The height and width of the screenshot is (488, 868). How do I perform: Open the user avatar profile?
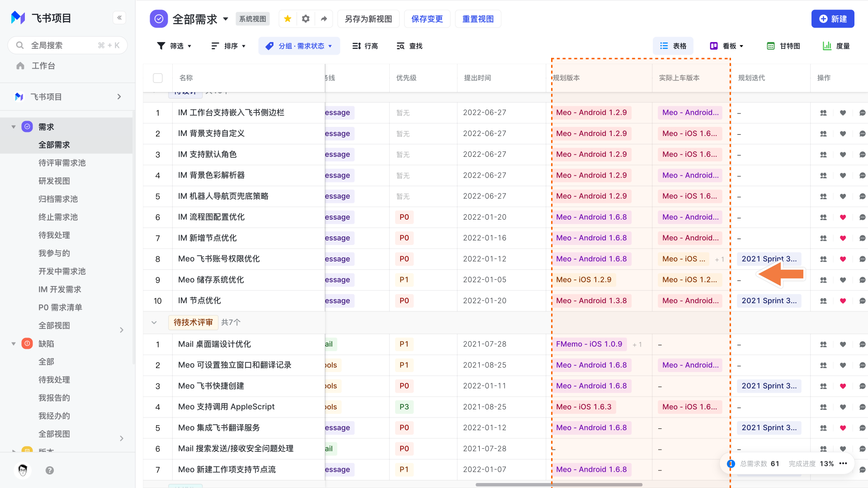coord(23,470)
